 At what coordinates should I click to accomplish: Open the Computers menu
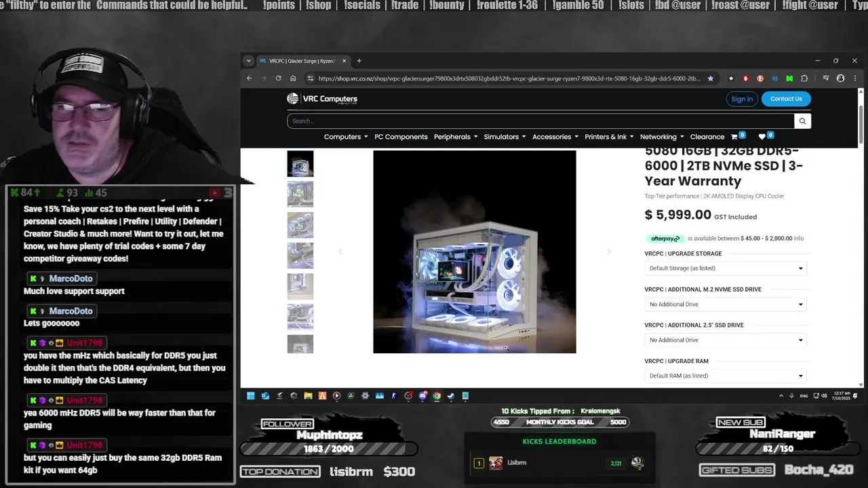[346, 136]
